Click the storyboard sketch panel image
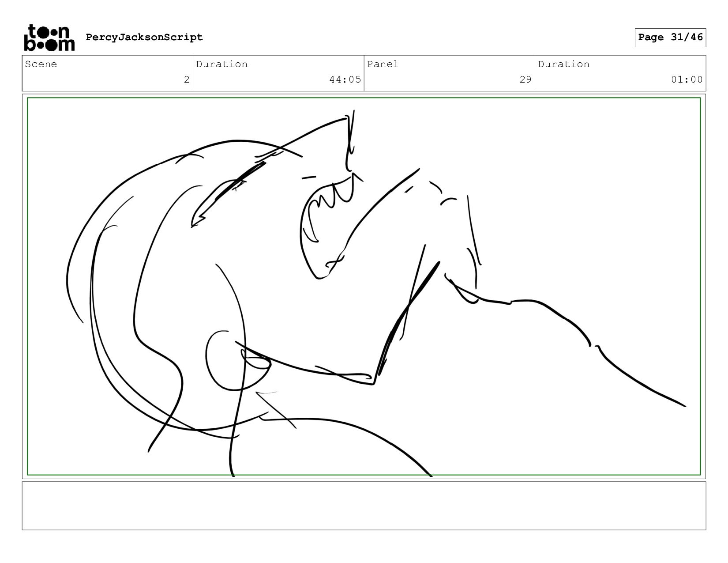Viewport: 728px width, 563px height. coord(364,287)
